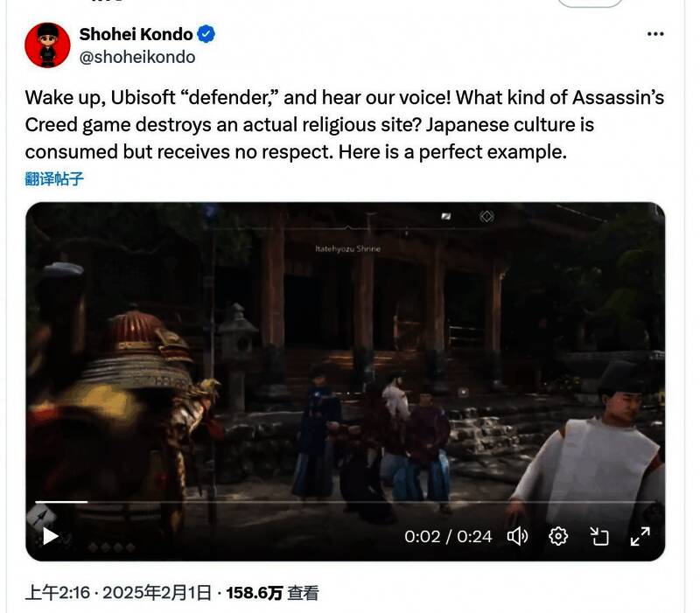
Task: Toggle picture-in-picture mode icon
Action: click(599, 536)
